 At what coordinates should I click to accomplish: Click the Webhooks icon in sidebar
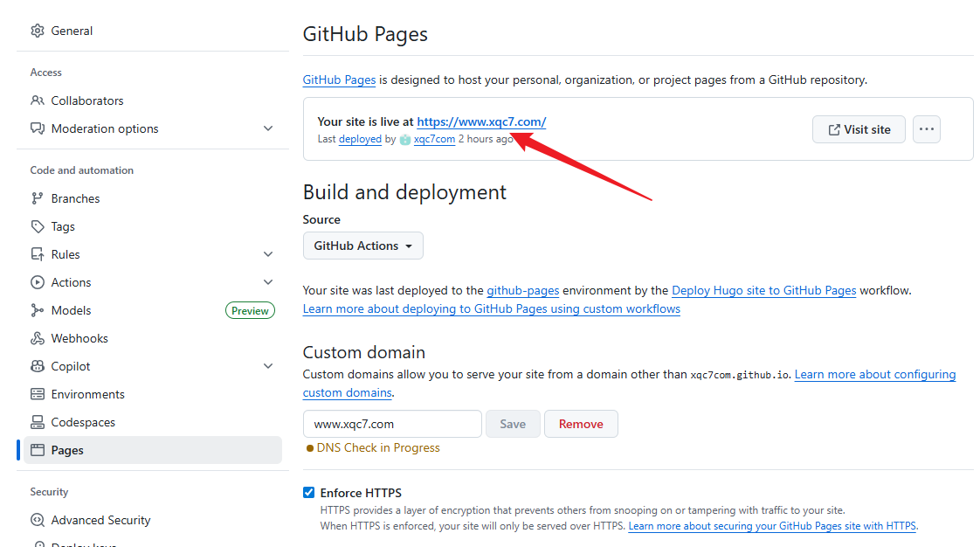coord(38,338)
